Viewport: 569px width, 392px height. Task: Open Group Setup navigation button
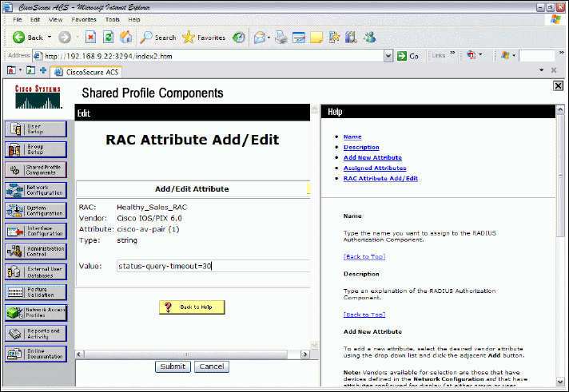(36, 149)
